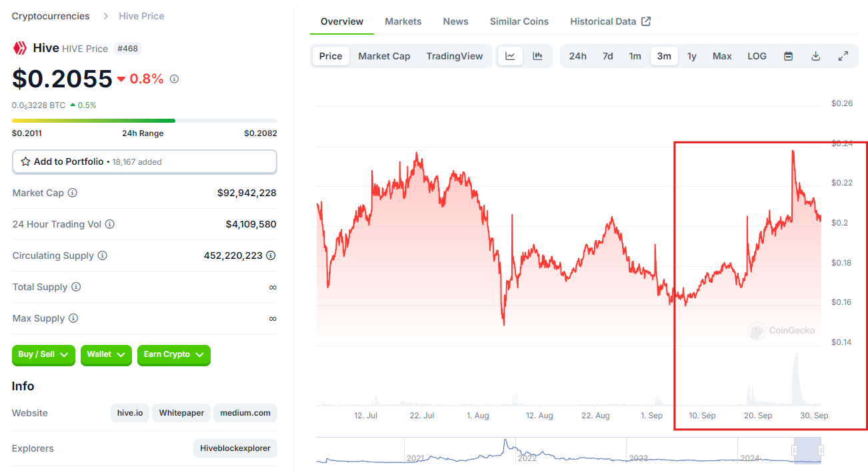Click the info icon beside the price change

tap(175, 79)
